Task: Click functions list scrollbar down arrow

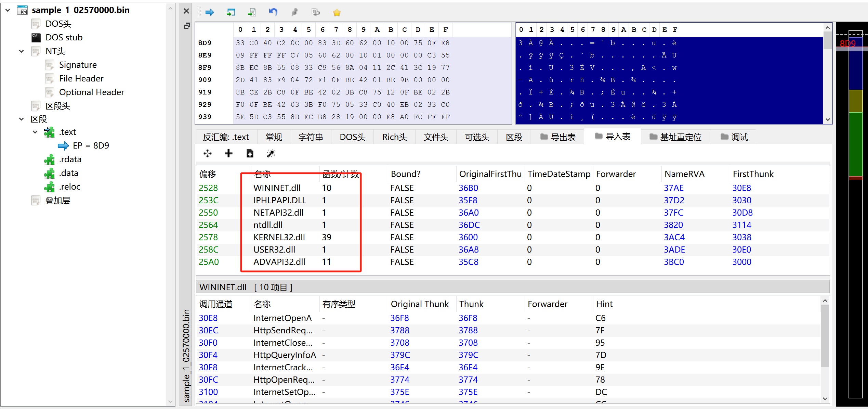Action: click(825, 399)
